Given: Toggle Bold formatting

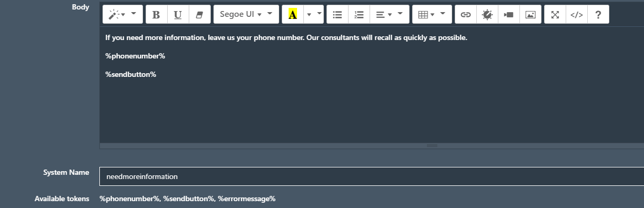Looking at the screenshot, I should pyautogui.click(x=156, y=15).
